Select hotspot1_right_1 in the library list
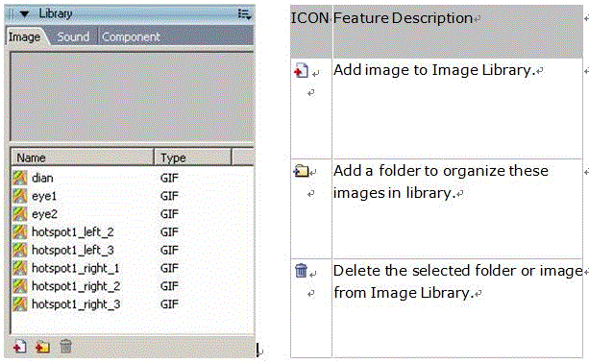 (132, 268)
